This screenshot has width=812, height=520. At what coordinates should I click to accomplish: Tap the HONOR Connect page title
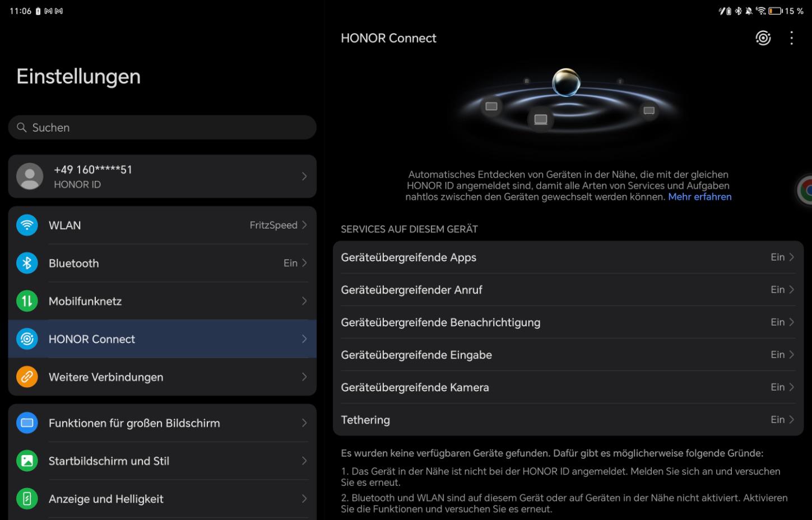tap(388, 38)
